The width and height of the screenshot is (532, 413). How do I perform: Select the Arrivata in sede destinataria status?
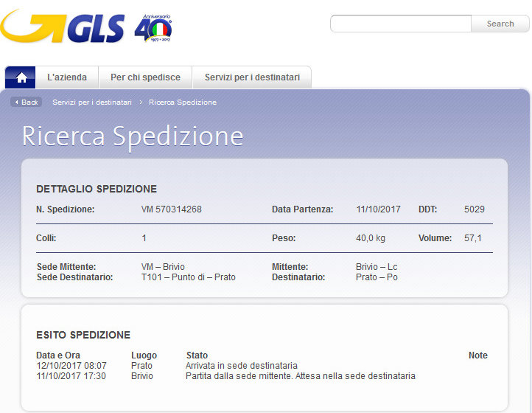click(x=241, y=366)
